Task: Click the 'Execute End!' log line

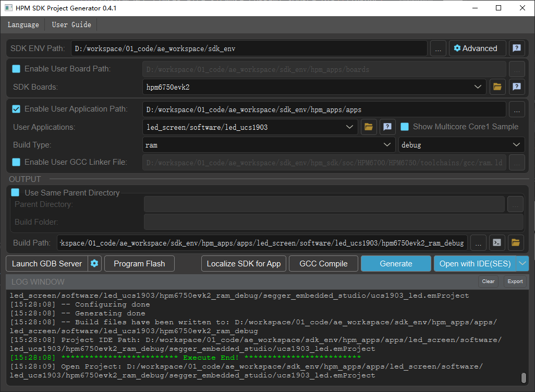Action: pyautogui.click(x=186, y=357)
